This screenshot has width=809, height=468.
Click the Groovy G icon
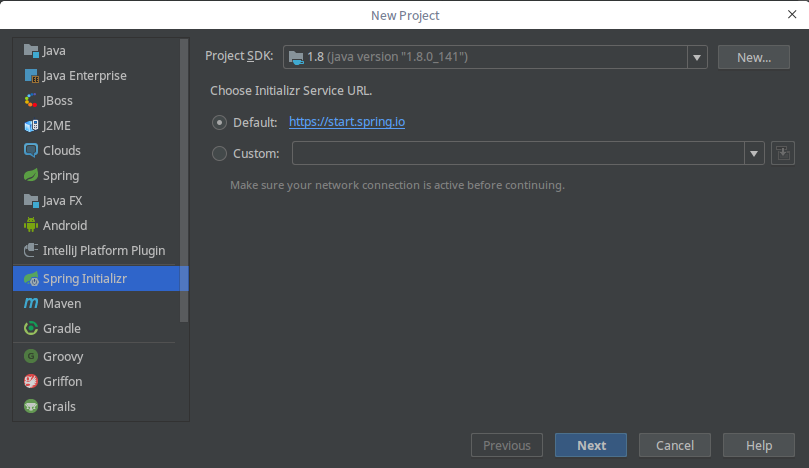click(31, 356)
